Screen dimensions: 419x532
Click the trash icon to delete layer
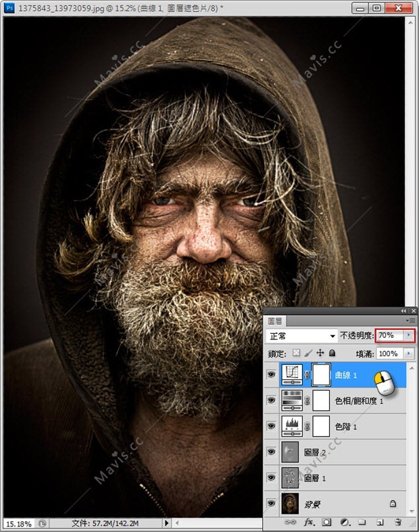398,522
